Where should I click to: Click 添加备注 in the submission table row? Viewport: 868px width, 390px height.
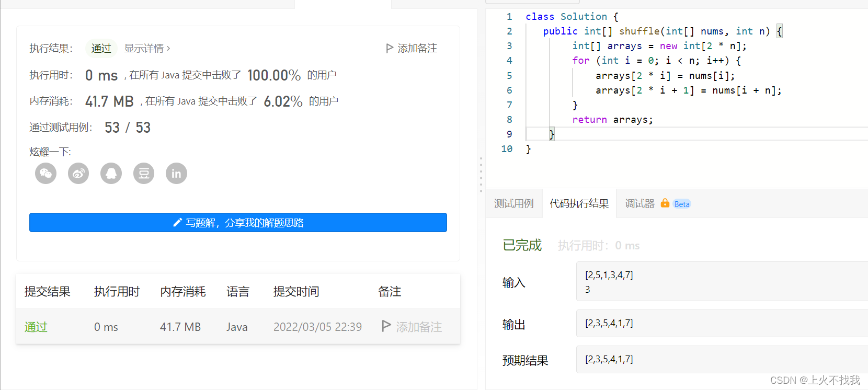tap(419, 327)
